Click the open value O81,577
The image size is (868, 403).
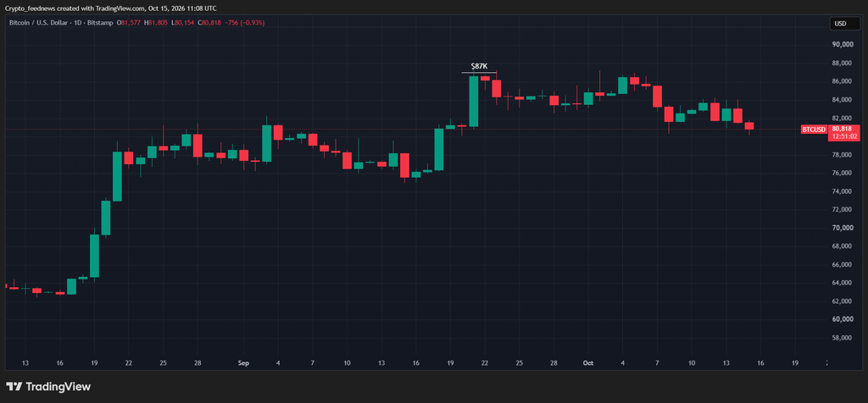[x=127, y=23]
